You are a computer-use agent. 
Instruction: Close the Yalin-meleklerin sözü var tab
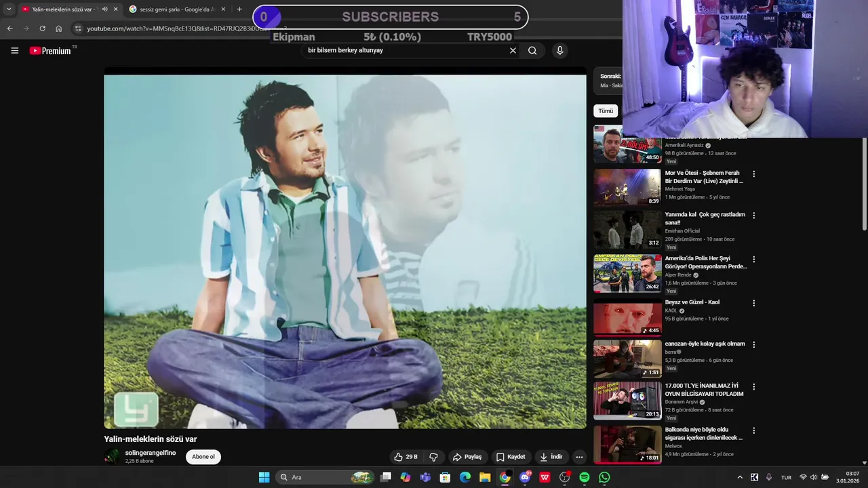(115, 9)
